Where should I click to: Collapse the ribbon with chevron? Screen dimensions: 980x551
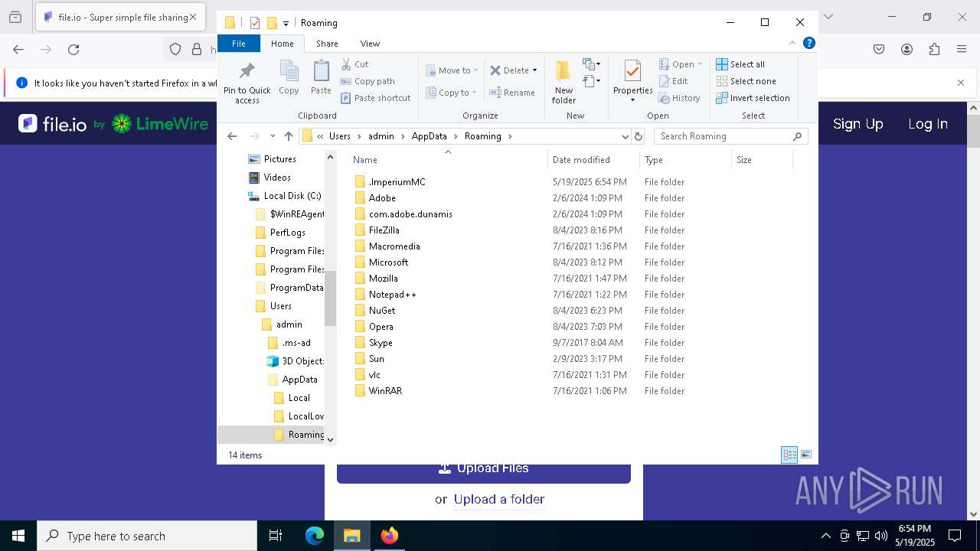point(792,44)
